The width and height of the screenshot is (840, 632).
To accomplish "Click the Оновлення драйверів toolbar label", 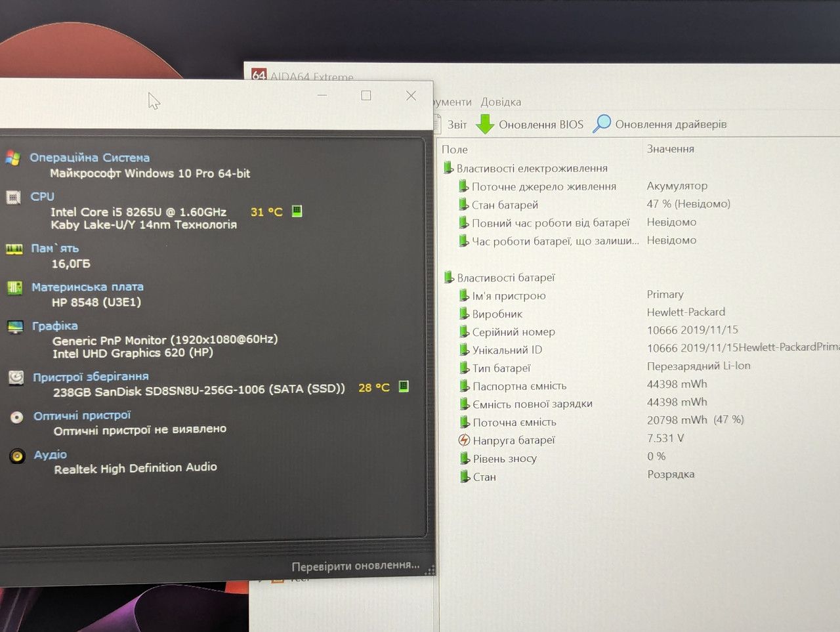I will click(x=671, y=124).
